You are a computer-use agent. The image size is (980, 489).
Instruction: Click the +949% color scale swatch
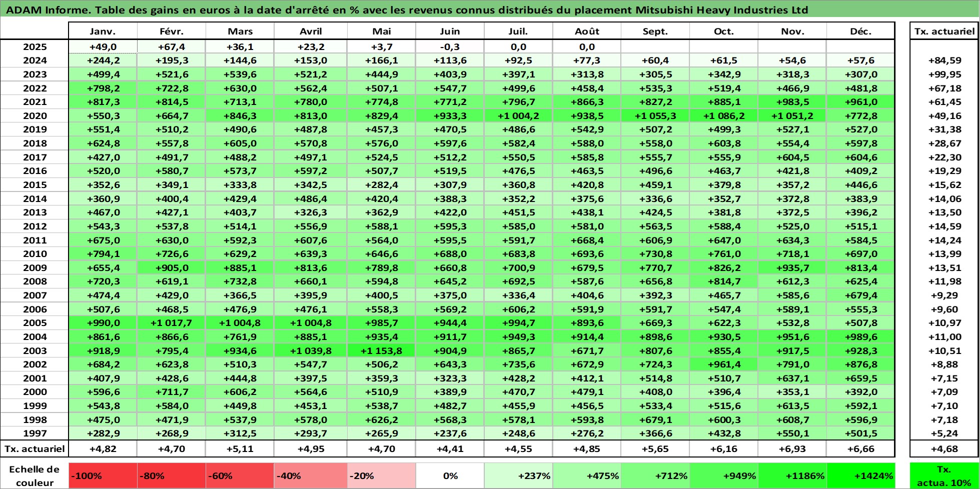724,476
